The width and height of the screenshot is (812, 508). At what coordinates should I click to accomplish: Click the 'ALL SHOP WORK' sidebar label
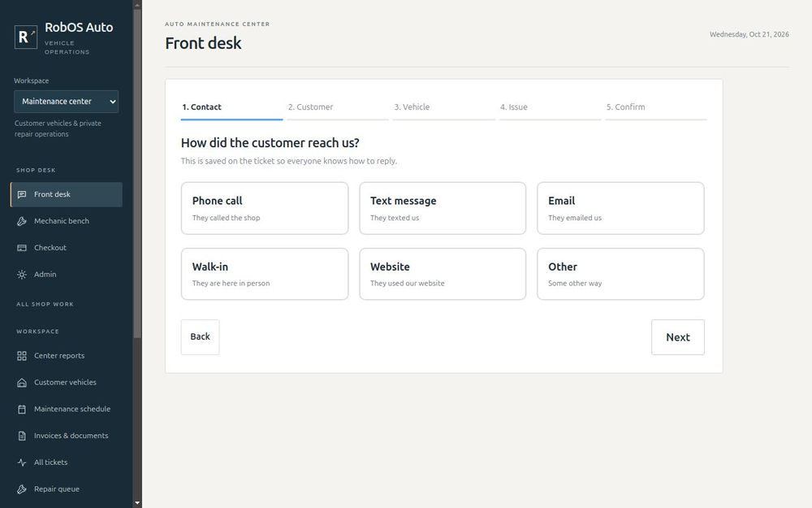coord(45,304)
